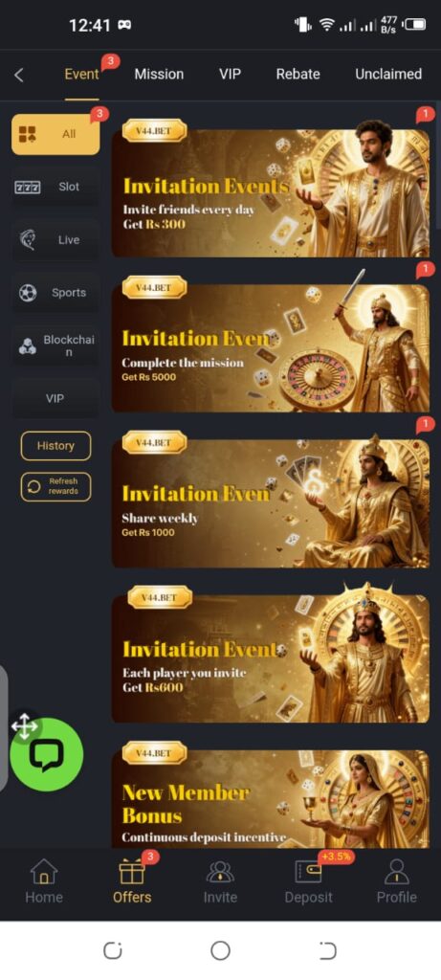The image size is (441, 980).
Task: Click the Refresh rewards button
Action: (55, 486)
